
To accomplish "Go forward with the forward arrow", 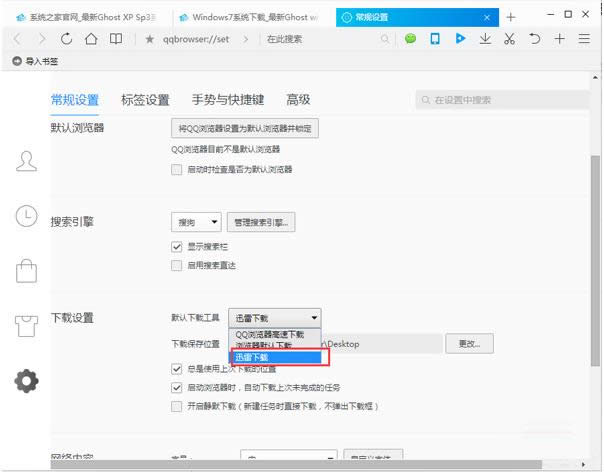I will (x=42, y=39).
